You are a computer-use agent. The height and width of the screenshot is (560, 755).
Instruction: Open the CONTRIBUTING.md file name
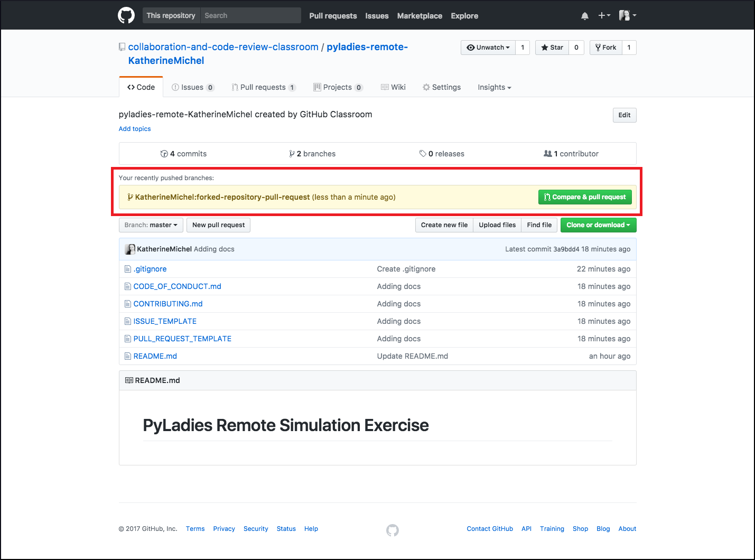(x=168, y=304)
